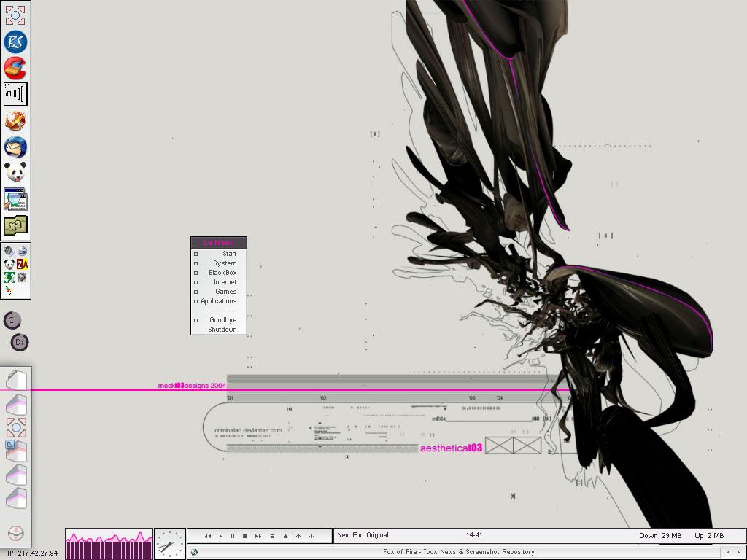Screen dimensions: 747x560
Task: Click the crosshair target icon above the BS icon
Action: 15,15
